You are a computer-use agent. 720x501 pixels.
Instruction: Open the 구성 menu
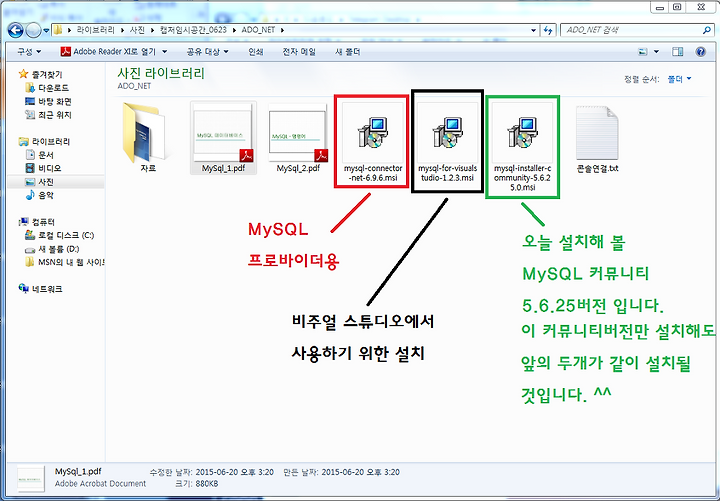tap(29, 51)
